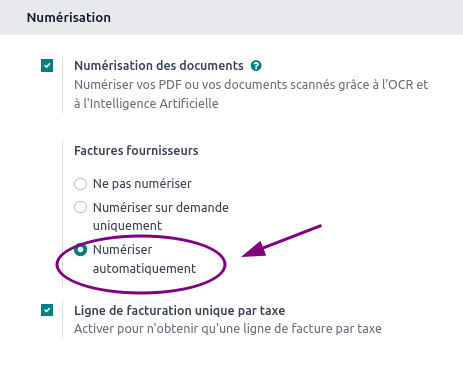463x380 pixels.
Task: Select the Ne pas numériser radio button
Action: click(80, 184)
